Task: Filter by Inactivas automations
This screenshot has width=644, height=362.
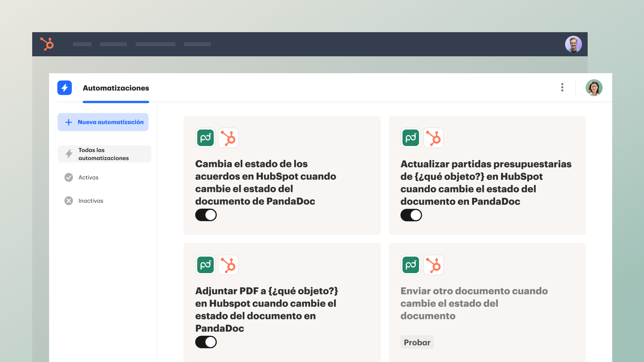Action: [x=91, y=201]
